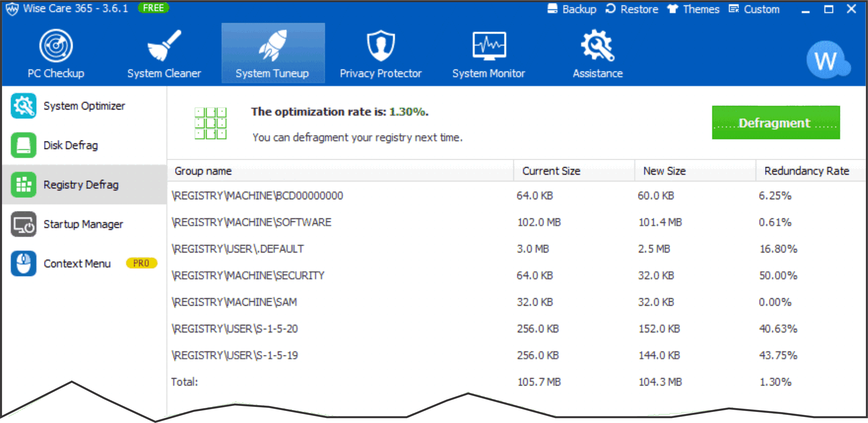Click the Restore toolbar item
868x423 pixels.
coord(632,9)
